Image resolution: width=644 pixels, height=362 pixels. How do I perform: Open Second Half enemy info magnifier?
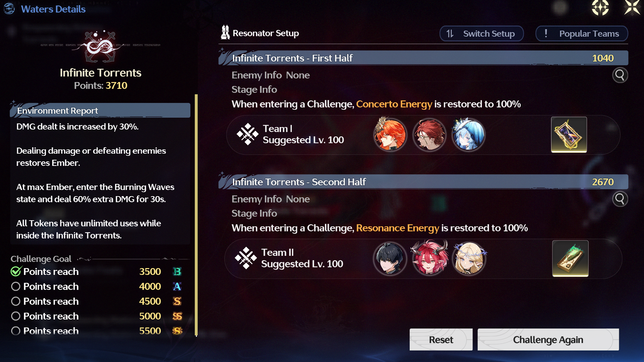click(x=620, y=199)
